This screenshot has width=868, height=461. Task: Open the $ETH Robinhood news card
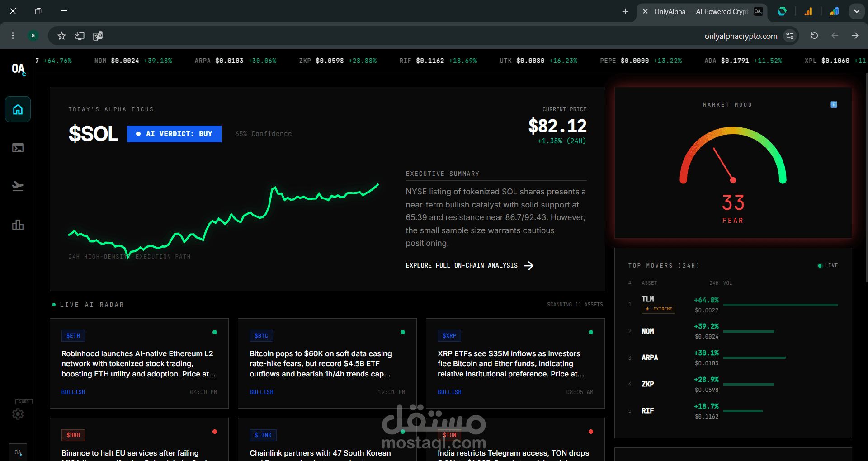[x=139, y=363]
